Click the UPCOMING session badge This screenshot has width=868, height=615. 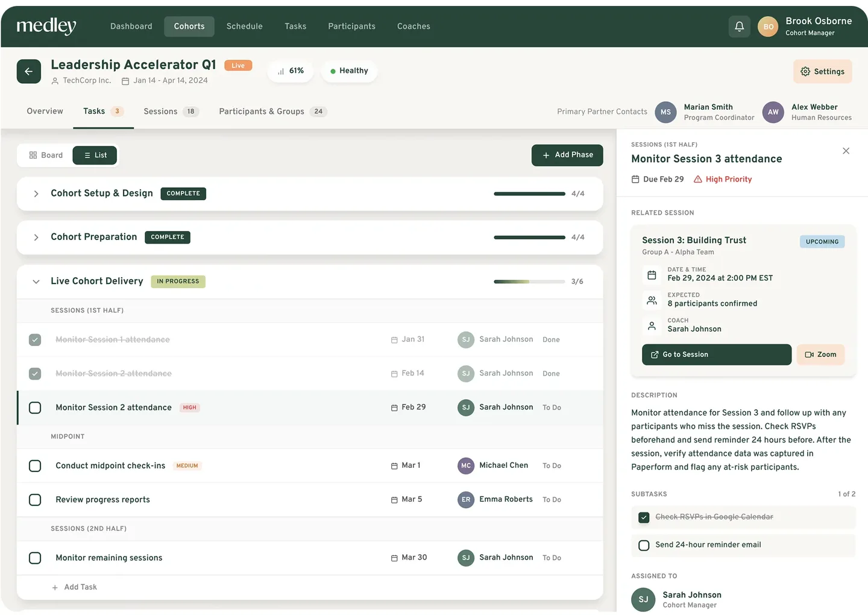coord(822,242)
